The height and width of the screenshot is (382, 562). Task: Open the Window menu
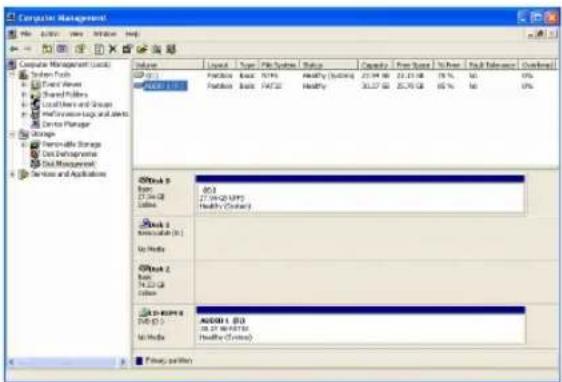tap(105, 34)
